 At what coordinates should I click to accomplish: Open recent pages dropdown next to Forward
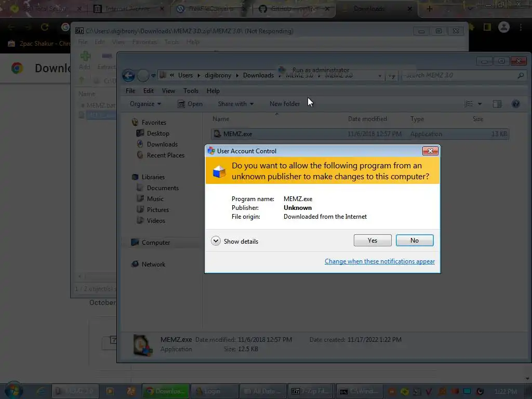[x=153, y=76]
